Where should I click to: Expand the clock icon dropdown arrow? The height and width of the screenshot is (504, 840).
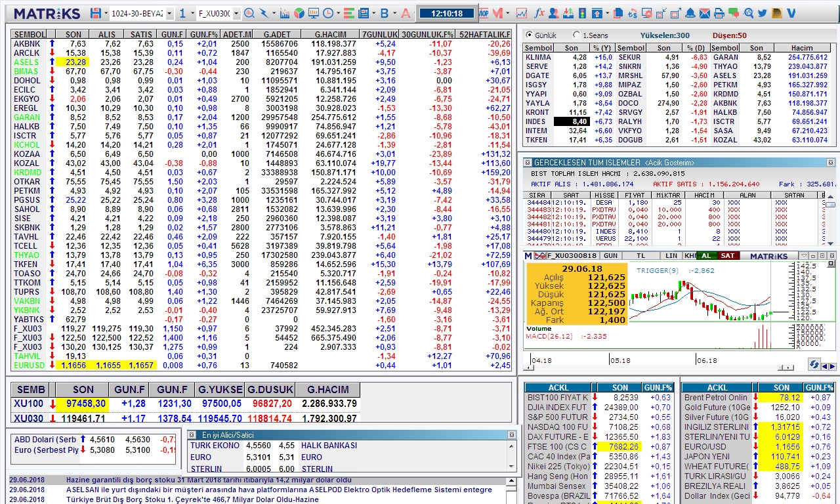338,13
